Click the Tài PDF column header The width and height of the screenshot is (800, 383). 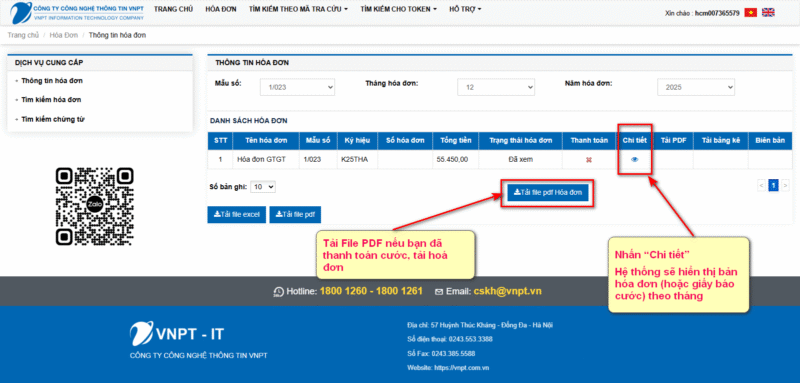(x=673, y=141)
